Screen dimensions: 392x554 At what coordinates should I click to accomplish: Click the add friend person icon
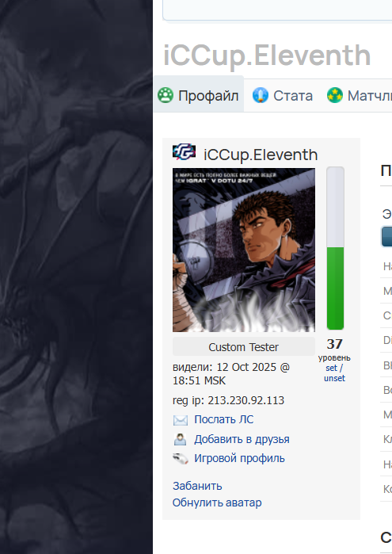coord(180,439)
